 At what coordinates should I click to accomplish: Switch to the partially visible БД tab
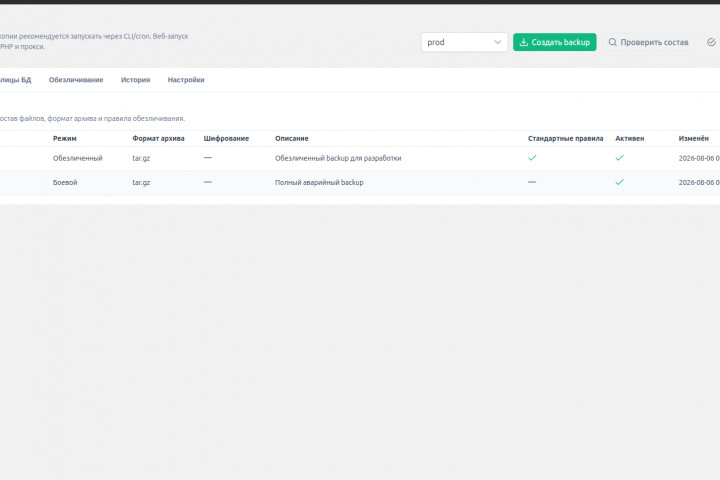tap(16, 80)
